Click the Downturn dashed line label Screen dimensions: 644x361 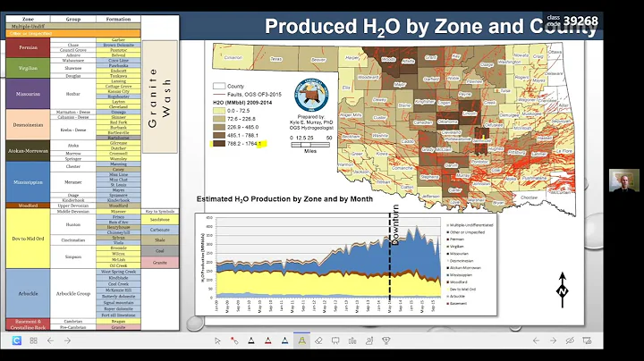click(x=395, y=225)
